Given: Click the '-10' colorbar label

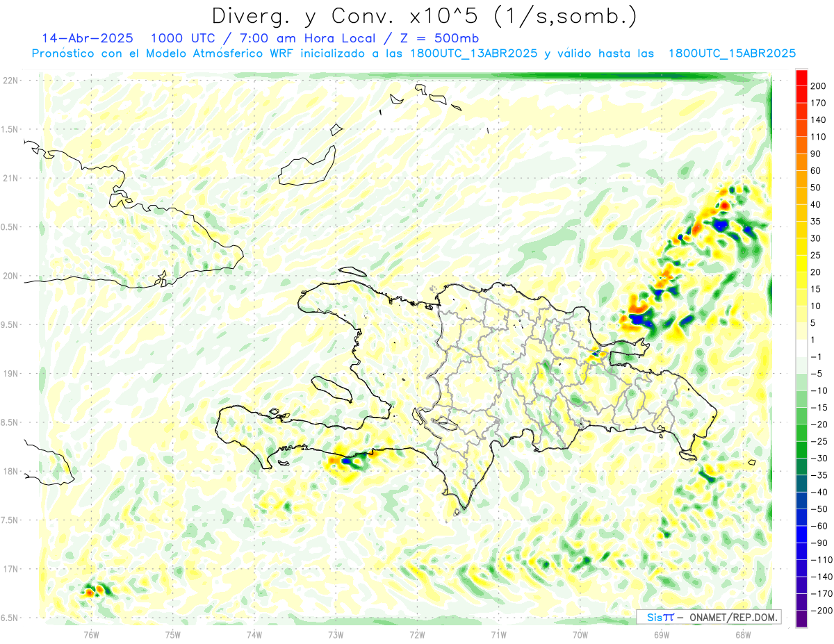Looking at the screenshot, I should click(x=819, y=390).
